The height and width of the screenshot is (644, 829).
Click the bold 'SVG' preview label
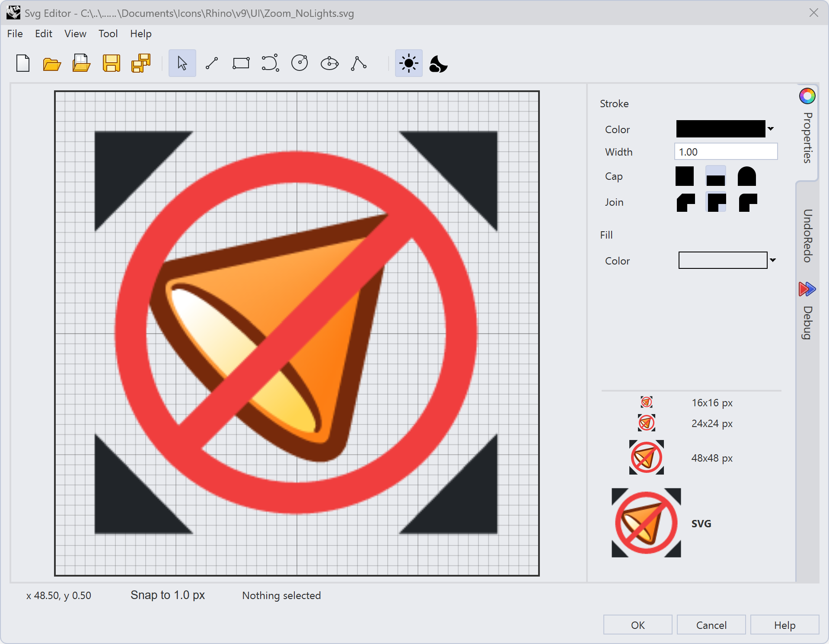701,524
